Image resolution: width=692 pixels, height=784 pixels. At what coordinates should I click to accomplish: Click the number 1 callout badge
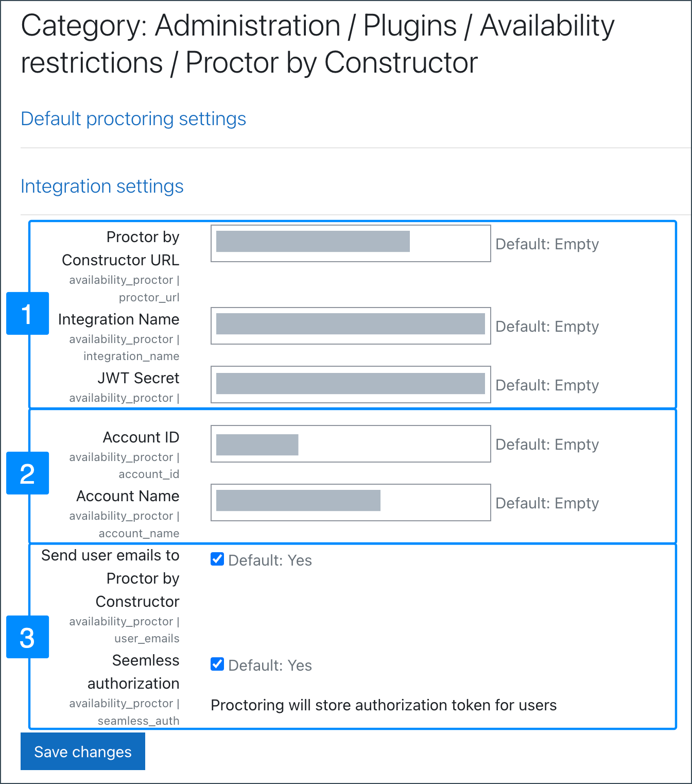[27, 314]
